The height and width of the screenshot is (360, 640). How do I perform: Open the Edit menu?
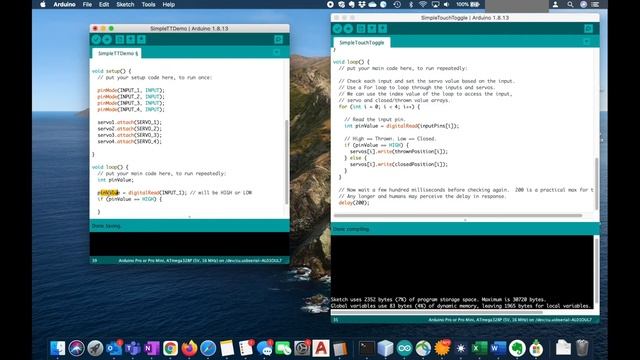point(104,4)
